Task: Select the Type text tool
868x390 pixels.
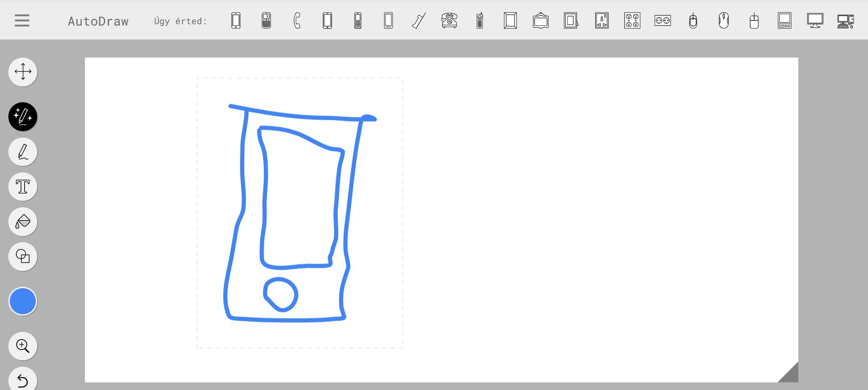Action: coord(23,187)
